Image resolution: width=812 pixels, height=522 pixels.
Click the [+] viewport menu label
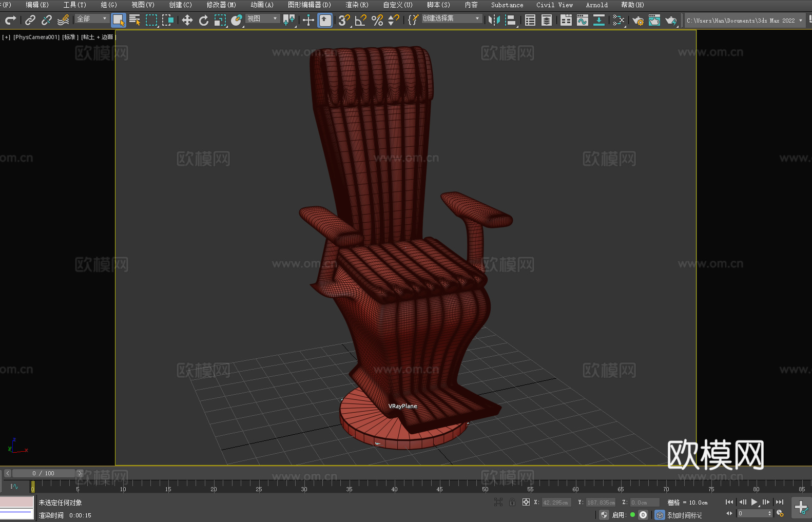(6, 37)
